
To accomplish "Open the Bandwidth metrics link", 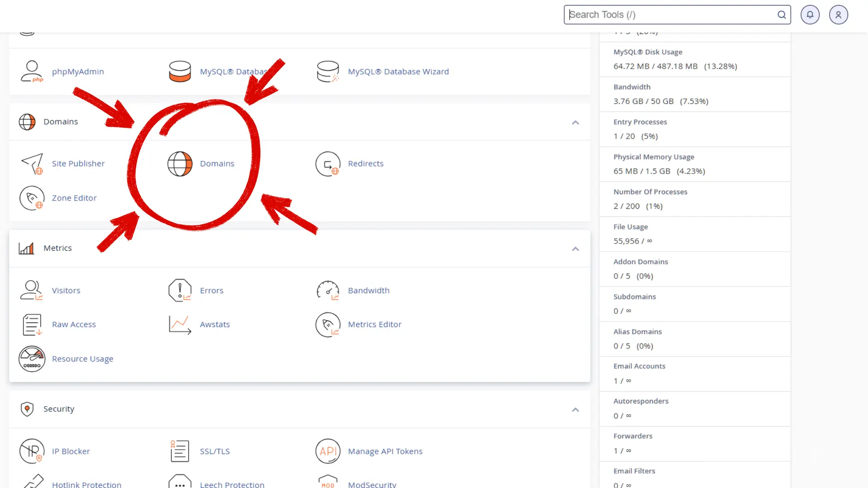I will [x=368, y=291].
